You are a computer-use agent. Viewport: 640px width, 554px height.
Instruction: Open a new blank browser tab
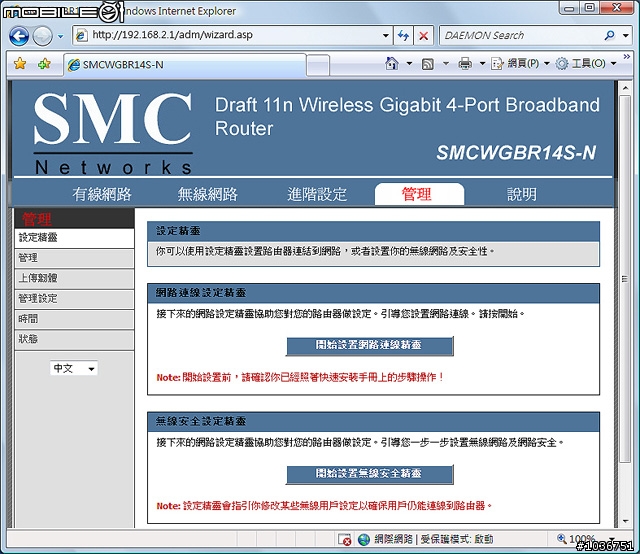point(318,65)
